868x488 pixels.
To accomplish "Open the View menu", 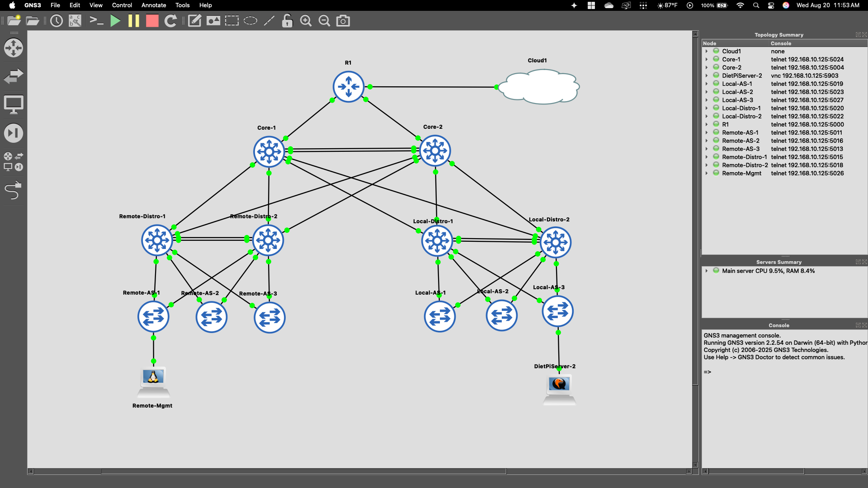I will [x=96, y=5].
